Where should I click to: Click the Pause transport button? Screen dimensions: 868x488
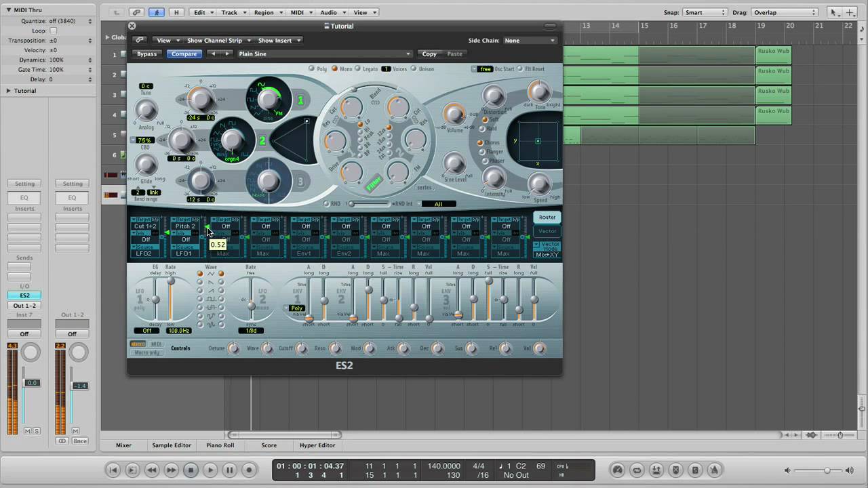pos(230,470)
